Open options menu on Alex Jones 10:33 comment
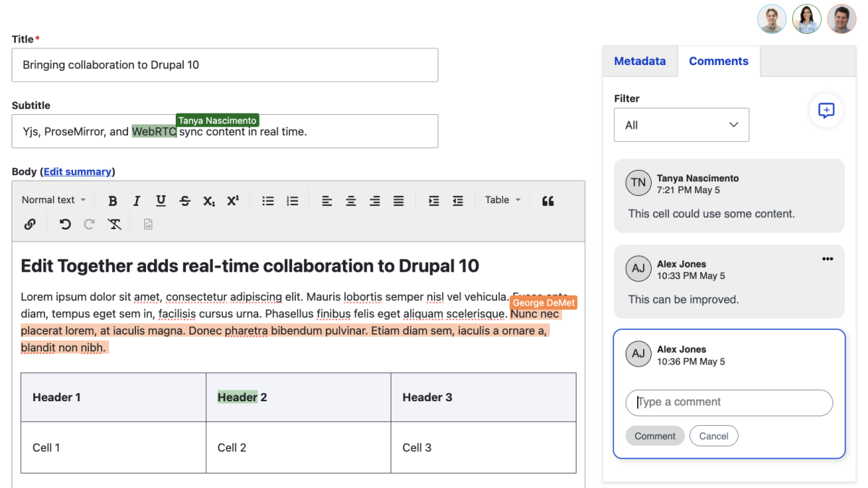Viewport: 868px width, 488px height. click(827, 259)
